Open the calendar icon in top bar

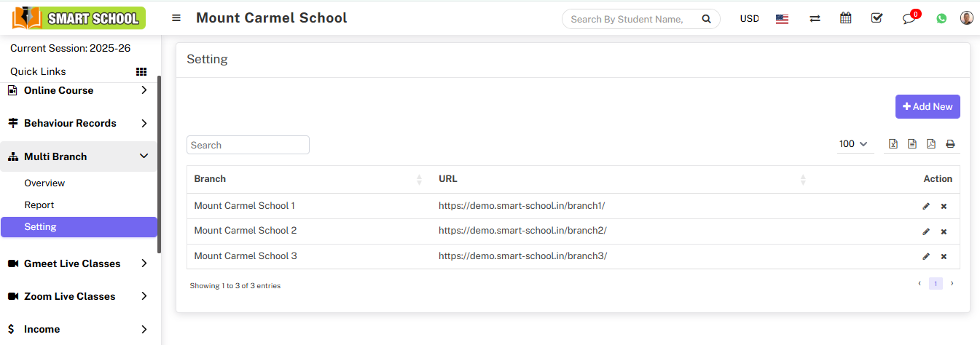845,19
